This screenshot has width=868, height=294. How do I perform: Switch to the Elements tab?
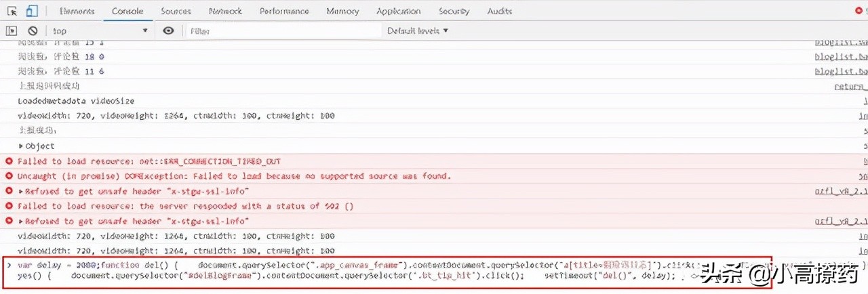pos(77,12)
